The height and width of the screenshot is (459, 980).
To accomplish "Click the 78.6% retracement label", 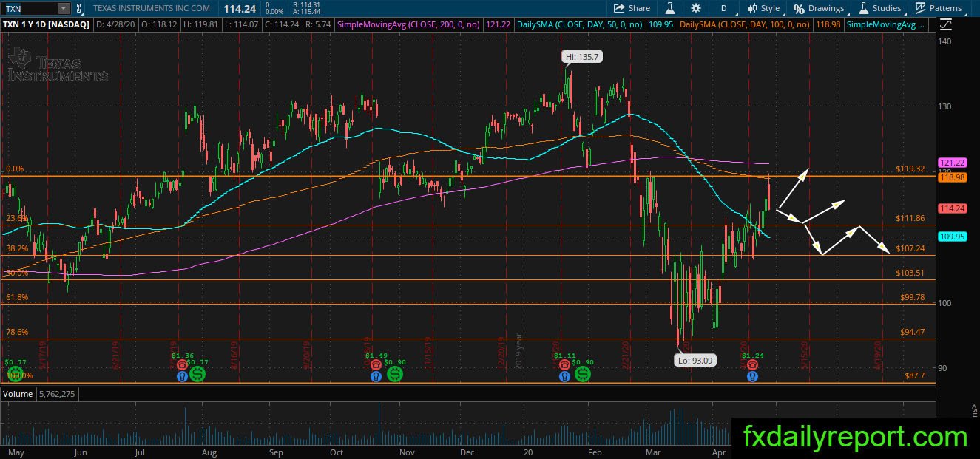I will pos(16,332).
